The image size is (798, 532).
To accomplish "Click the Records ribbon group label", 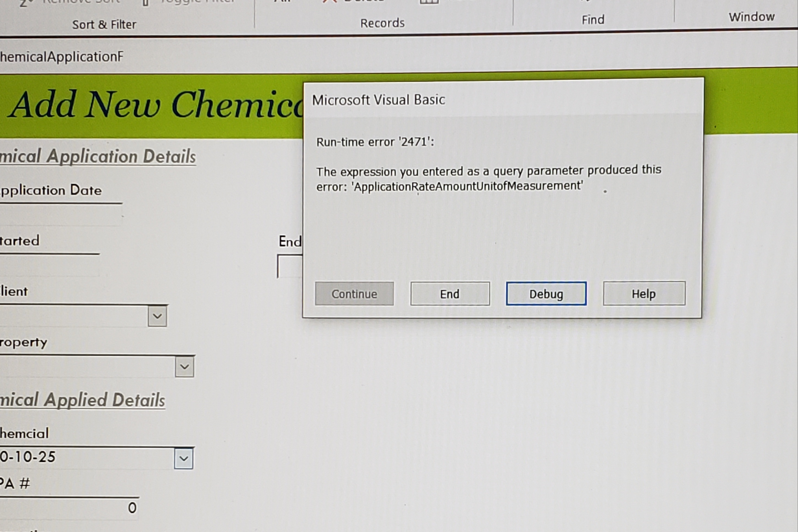I will tap(382, 23).
